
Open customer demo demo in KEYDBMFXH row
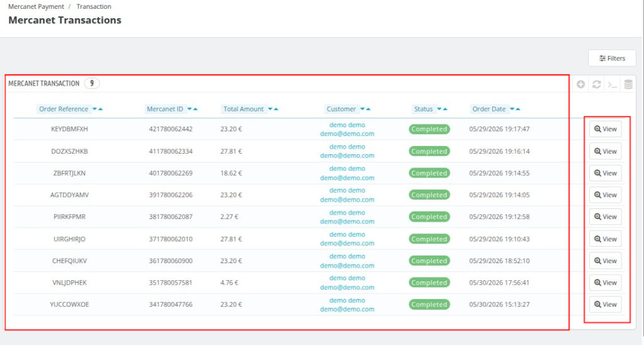point(347,125)
